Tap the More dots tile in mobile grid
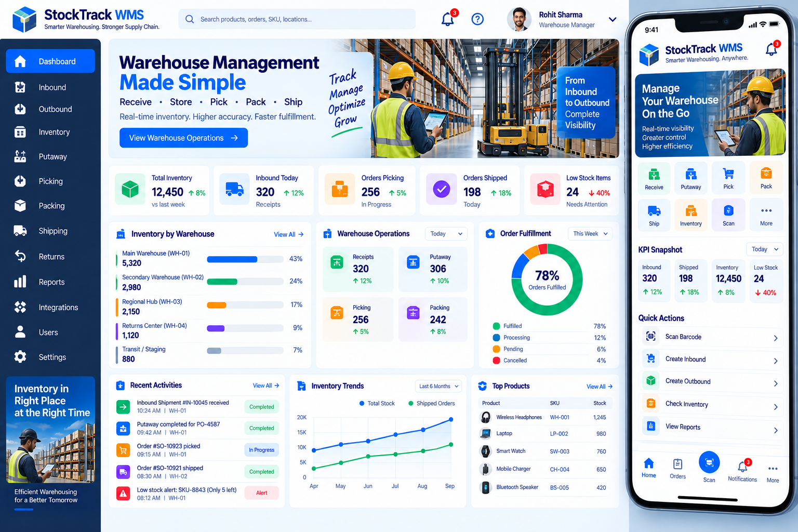The height and width of the screenshot is (532, 798). (x=766, y=215)
